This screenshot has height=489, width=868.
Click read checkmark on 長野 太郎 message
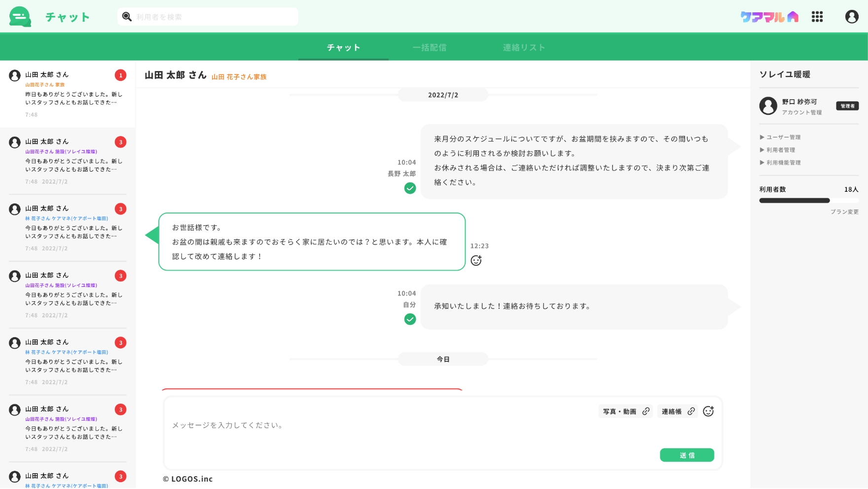410,188
